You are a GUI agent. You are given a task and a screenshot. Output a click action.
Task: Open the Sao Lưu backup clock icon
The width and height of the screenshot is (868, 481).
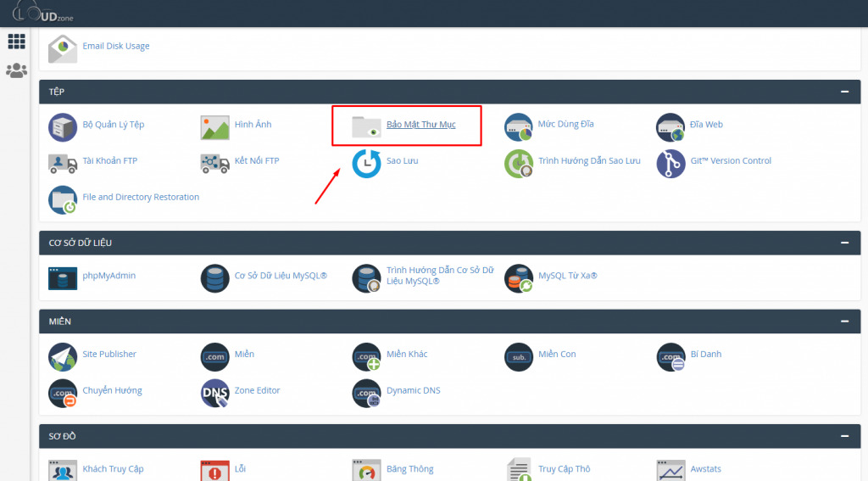[x=366, y=164]
